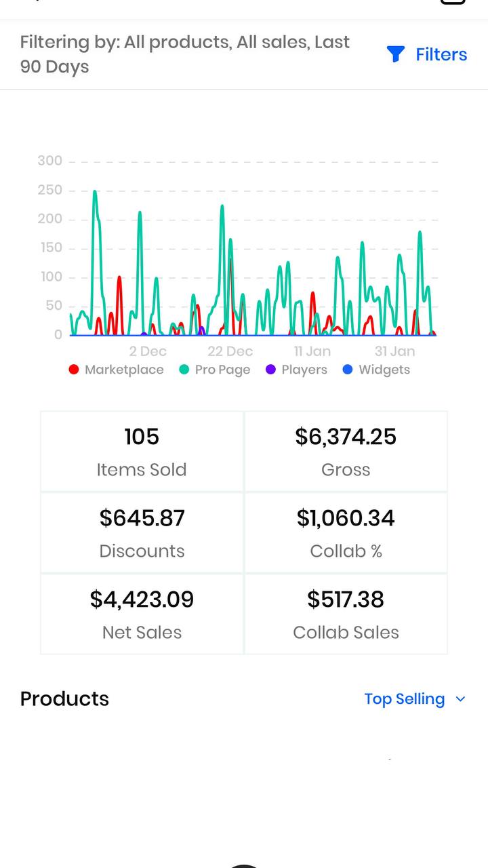Click the Filtering by summary text
488x868 pixels.
[185, 54]
